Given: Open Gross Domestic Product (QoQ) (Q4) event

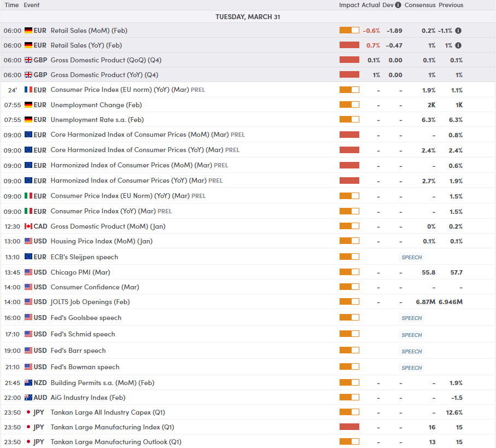Looking at the screenshot, I should 106,60.
